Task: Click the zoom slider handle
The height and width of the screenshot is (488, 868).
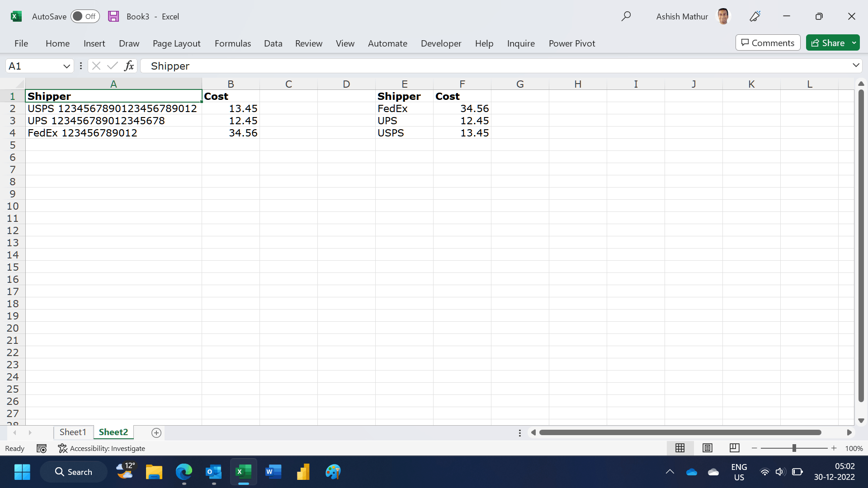Action: point(794,448)
